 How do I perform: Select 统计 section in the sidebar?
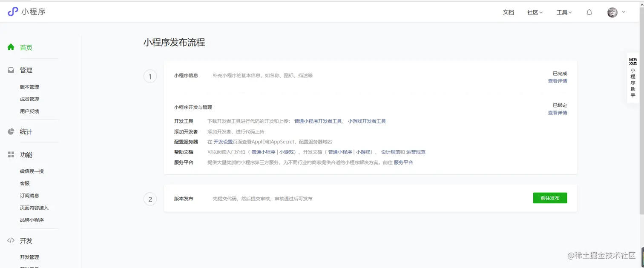tap(26, 132)
